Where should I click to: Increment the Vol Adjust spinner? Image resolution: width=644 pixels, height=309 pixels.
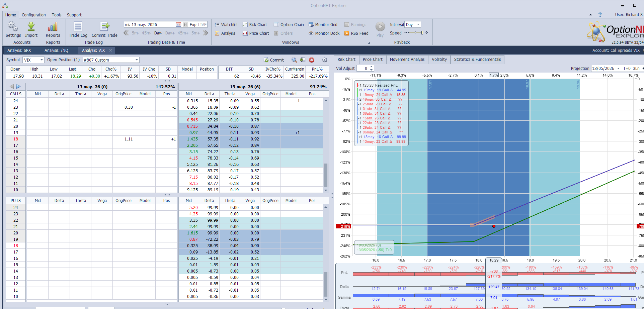(371, 67)
